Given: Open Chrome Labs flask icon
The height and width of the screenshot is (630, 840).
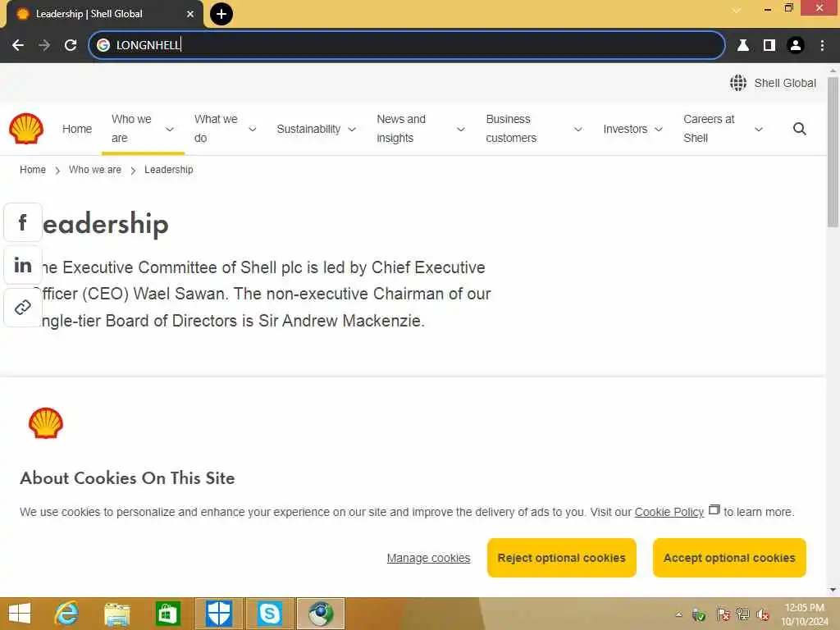Looking at the screenshot, I should click(742, 45).
